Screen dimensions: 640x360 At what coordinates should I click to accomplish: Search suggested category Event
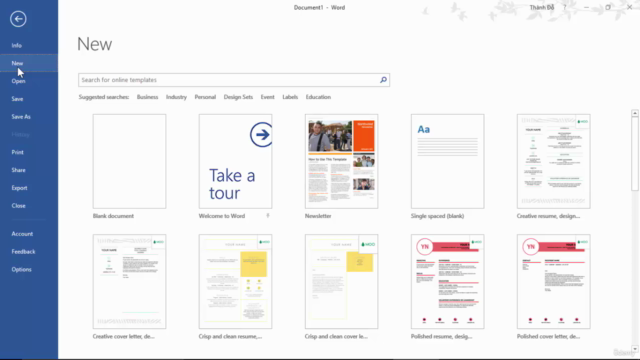(267, 97)
